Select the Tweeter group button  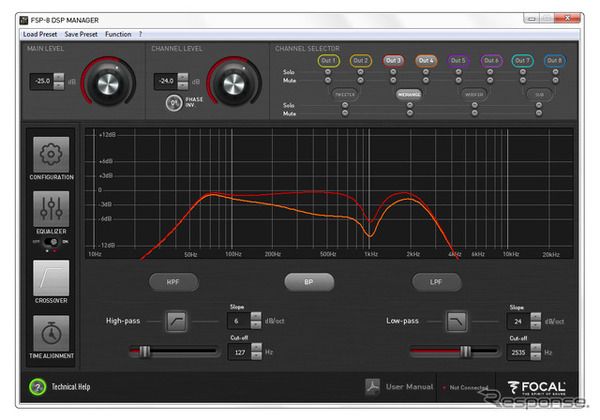[x=345, y=94]
